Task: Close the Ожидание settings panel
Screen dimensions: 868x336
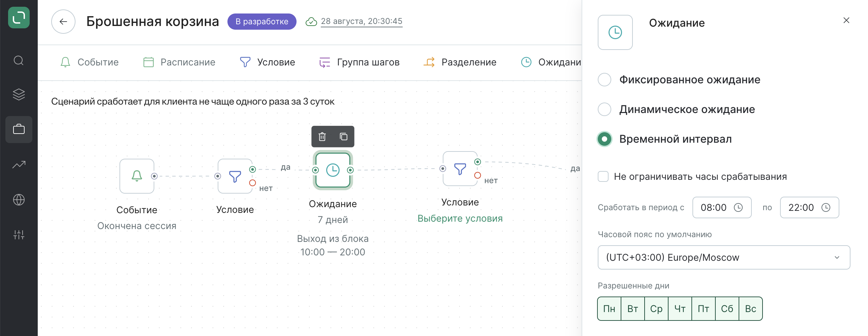Action: pos(846,20)
